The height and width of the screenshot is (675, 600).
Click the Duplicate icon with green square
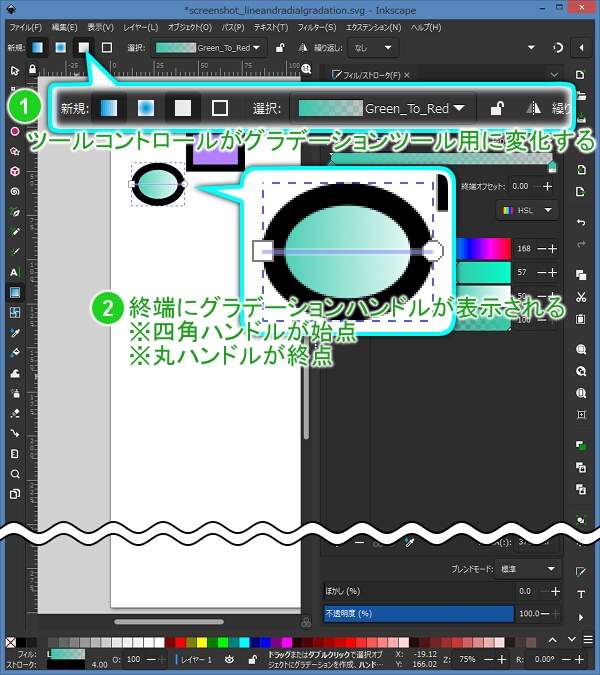[x=581, y=446]
